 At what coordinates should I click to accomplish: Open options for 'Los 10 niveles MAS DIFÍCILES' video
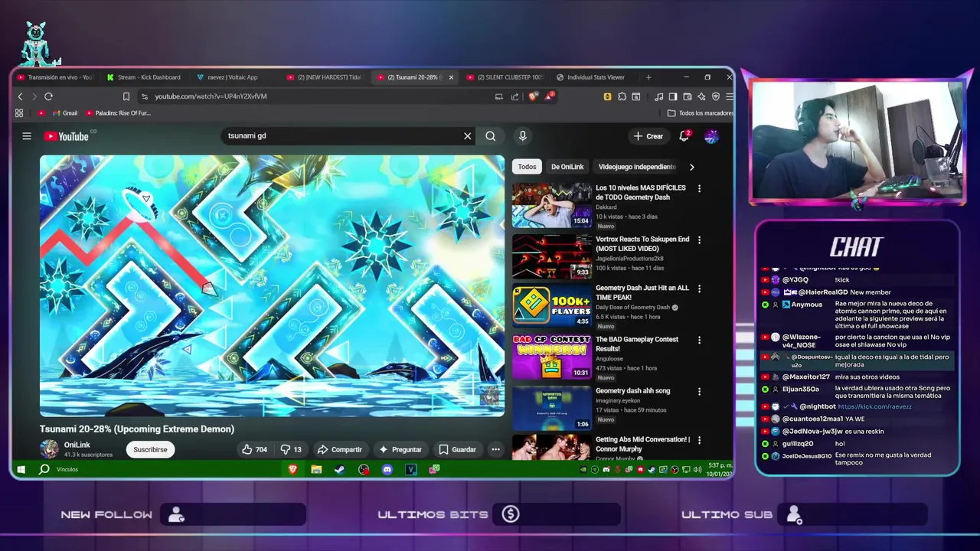click(x=699, y=188)
